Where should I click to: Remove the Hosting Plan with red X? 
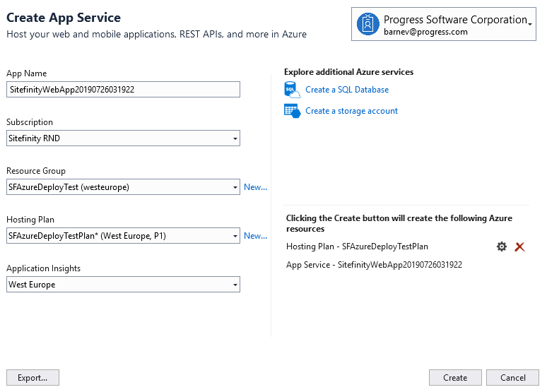point(520,247)
